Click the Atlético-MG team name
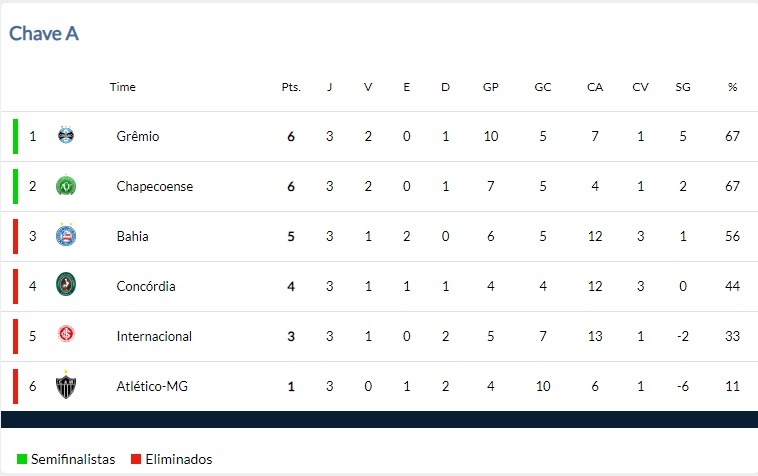758x476 pixels. (152, 386)
